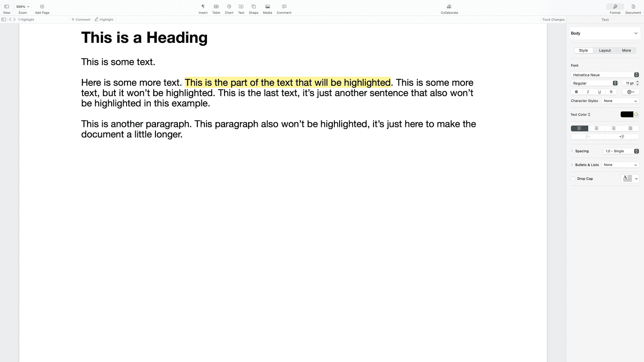Toggle italic formatting button
The width and height of the screenshot is (644, 362).
click(588, 92)
